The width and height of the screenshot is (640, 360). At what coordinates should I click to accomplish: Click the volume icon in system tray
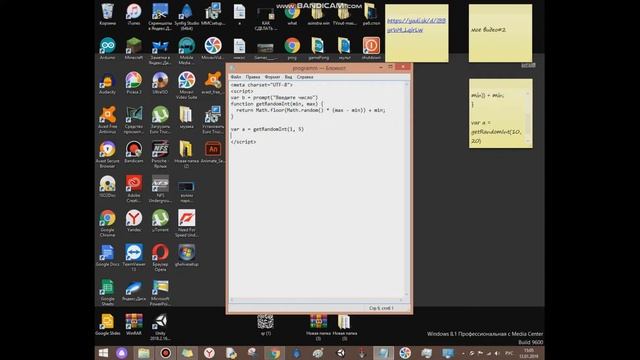(497, 353)
